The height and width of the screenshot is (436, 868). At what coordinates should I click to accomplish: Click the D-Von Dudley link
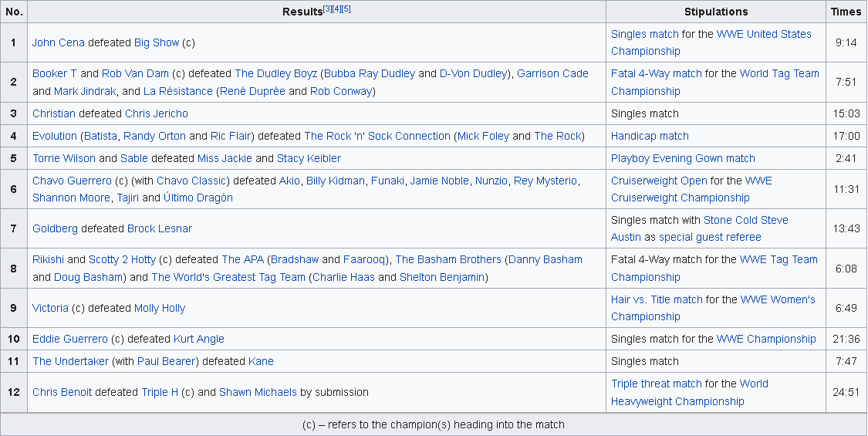click(x=473, y=73)
